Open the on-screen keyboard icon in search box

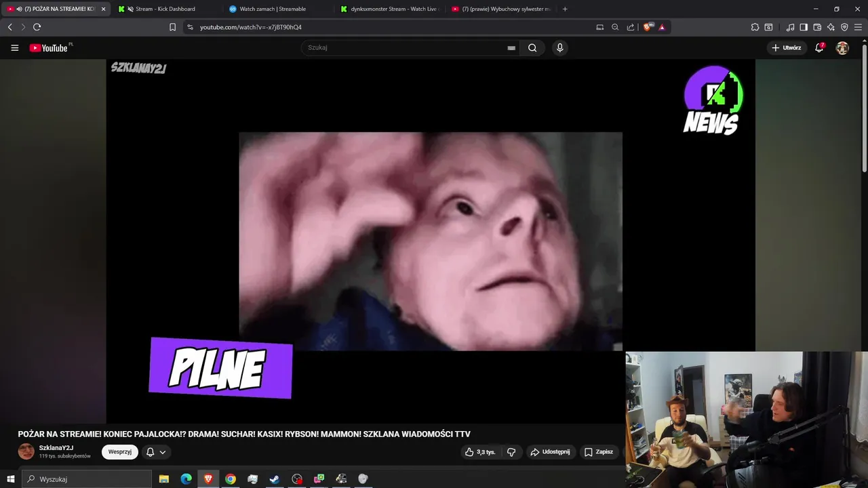(x=511, y=48)
